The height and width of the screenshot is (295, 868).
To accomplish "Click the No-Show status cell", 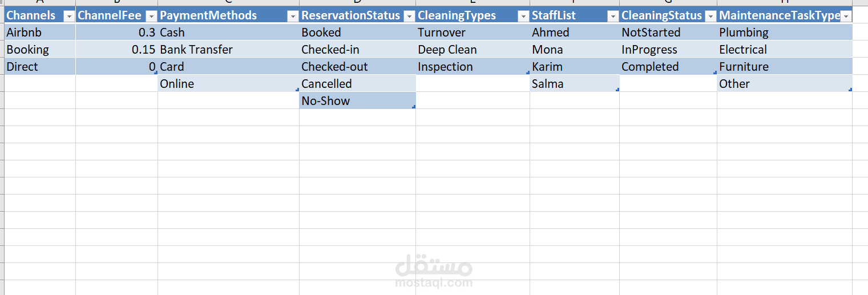I will point(357,101).
